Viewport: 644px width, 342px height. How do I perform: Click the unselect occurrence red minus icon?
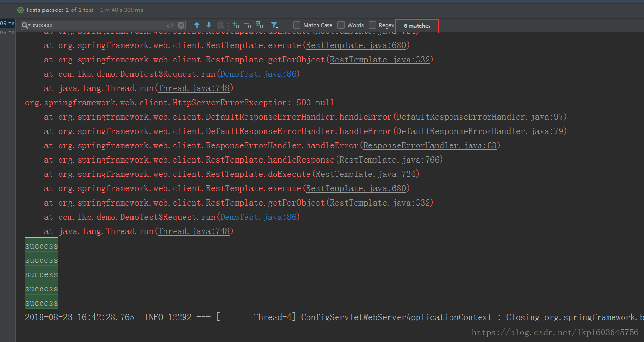pos(247,25)
